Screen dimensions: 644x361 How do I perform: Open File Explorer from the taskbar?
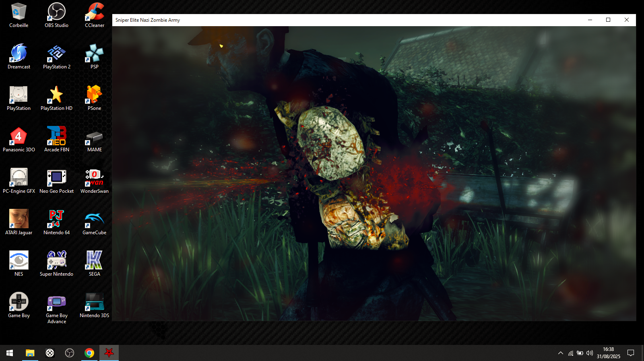point(30,353)
